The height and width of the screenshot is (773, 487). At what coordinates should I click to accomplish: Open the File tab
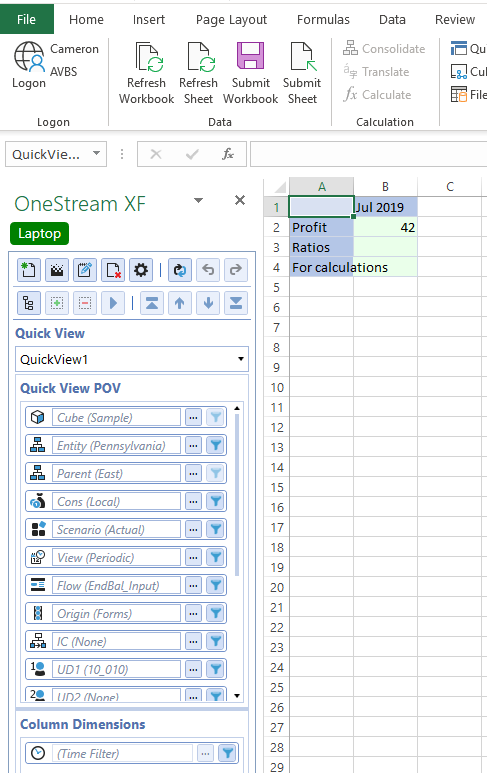click(x=27, y=19)
